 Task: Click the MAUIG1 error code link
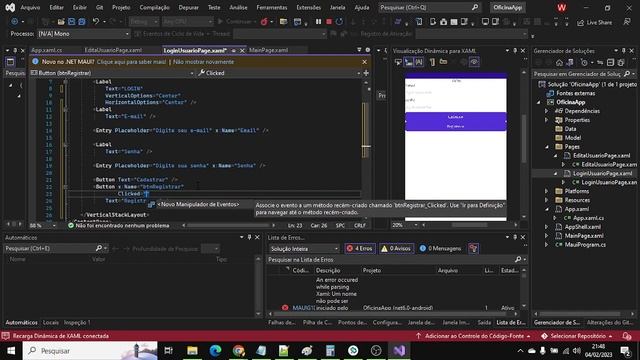[303, 308]
